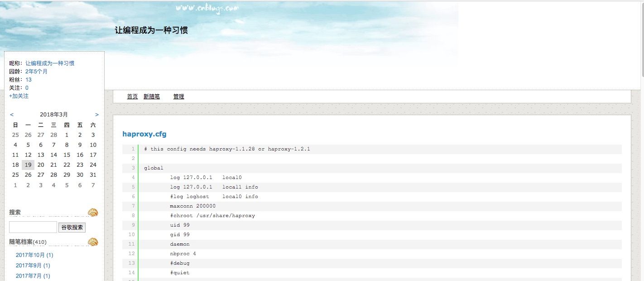Click +加关注 to follow the blogger
This screenshot has height=281, width=644.
coord(18,96)
